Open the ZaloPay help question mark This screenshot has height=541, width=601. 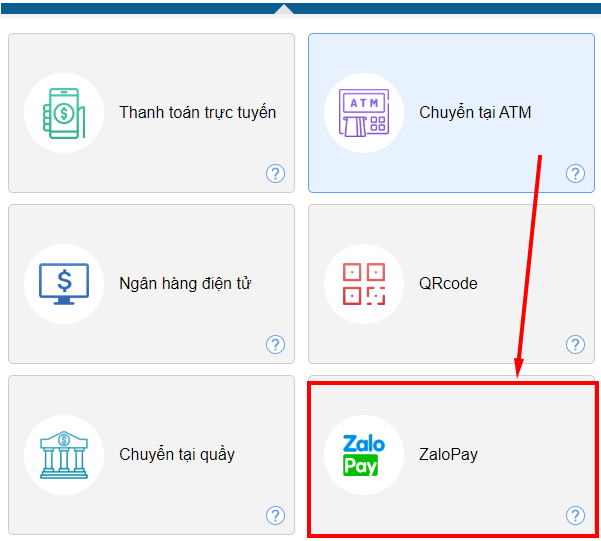575,515
